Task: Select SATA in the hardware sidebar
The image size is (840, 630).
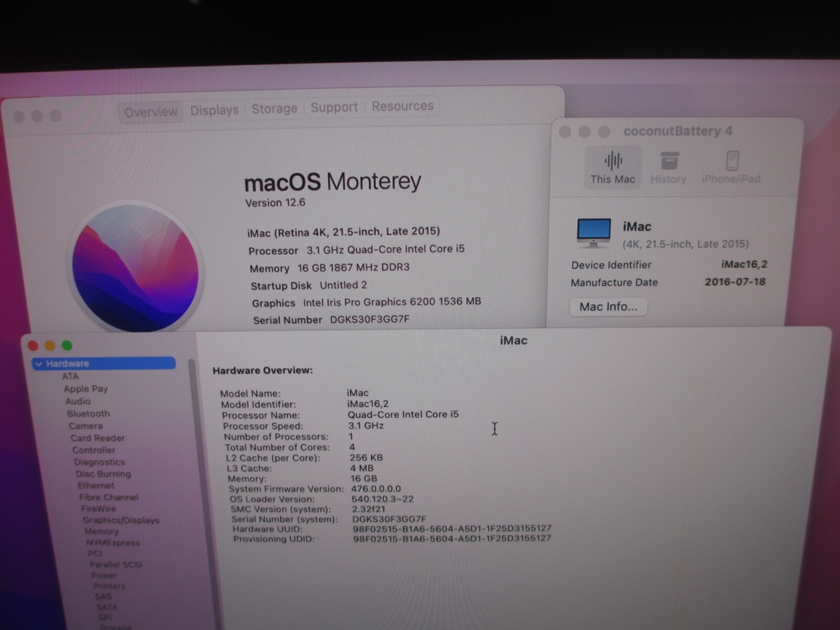Action: coord(107,607)
